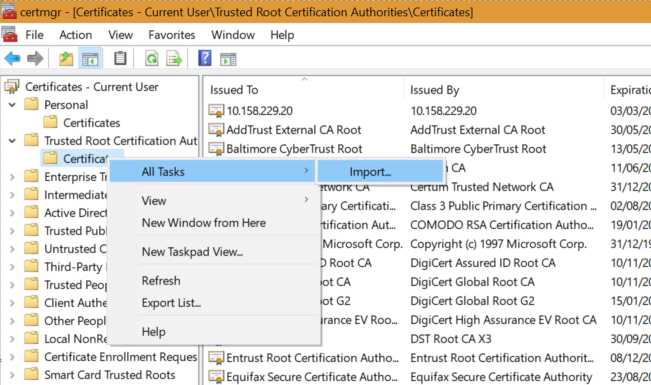Click the Export List toolbar icon

[174, 59]
